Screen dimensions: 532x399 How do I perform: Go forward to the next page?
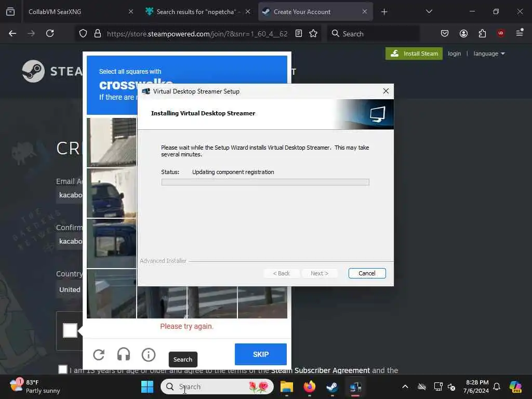tap(31, 33)
